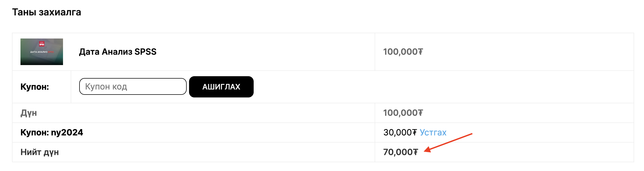
Task: Select the course price 100,000₮
Action: (403, 52)
